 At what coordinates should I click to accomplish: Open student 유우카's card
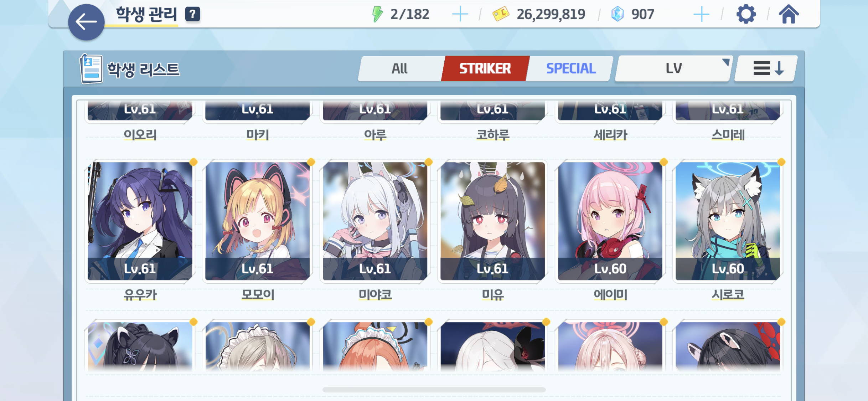140,221
